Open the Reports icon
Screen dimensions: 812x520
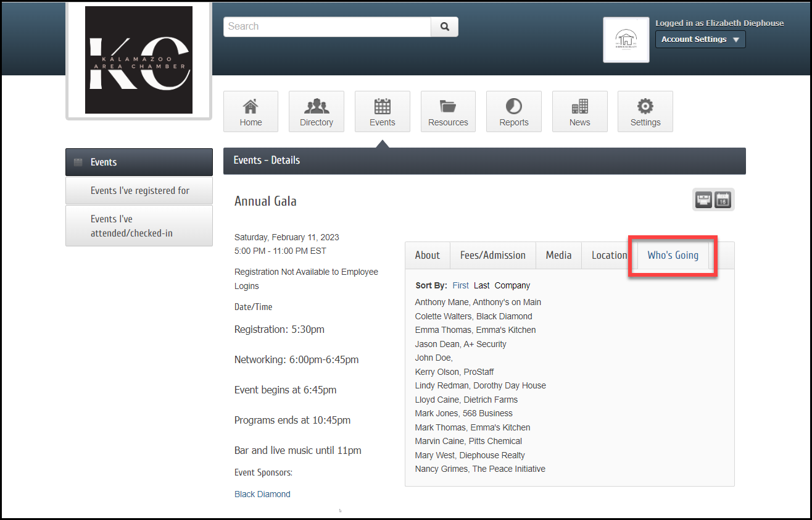point(513,112)
